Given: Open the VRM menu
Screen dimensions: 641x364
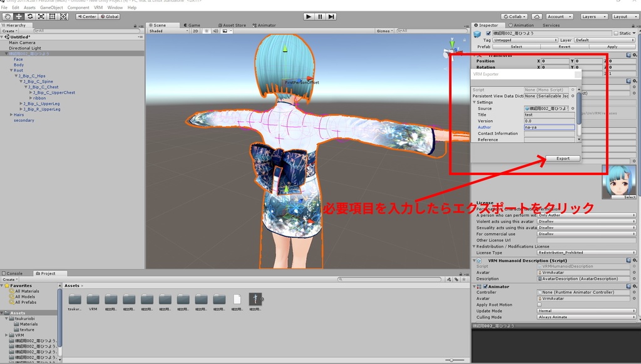Looking at the screenshot, I should (x=98, y=8).
